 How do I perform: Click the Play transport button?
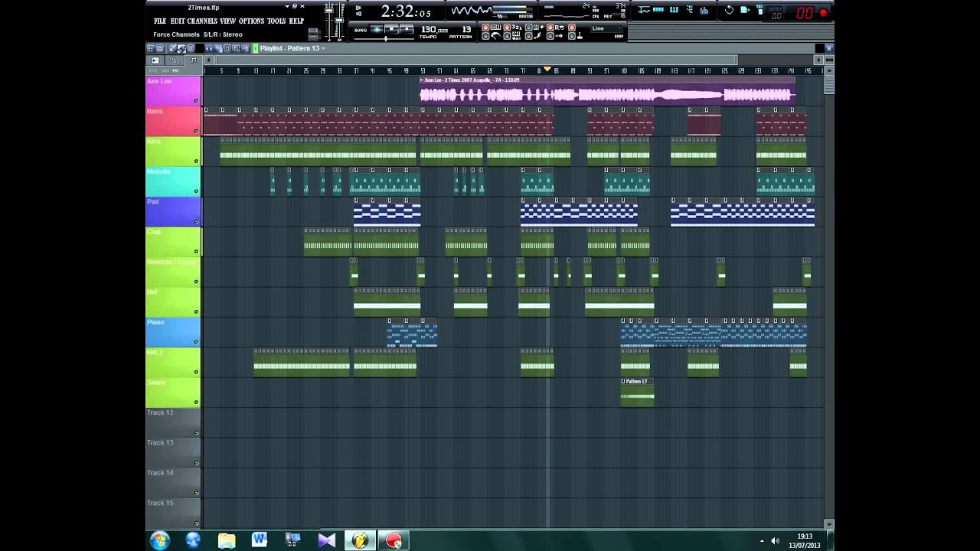(x=377, y=29)
